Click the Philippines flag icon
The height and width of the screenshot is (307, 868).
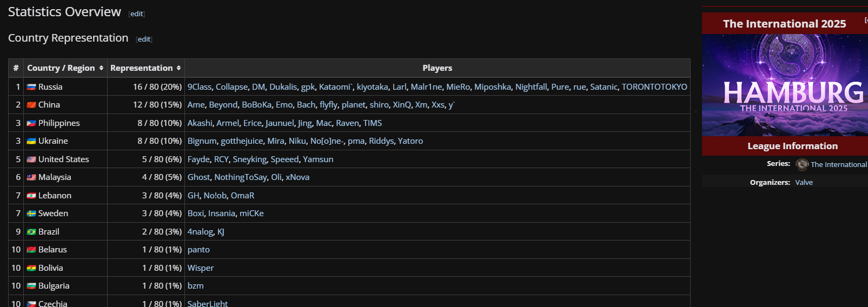[31, 123]
